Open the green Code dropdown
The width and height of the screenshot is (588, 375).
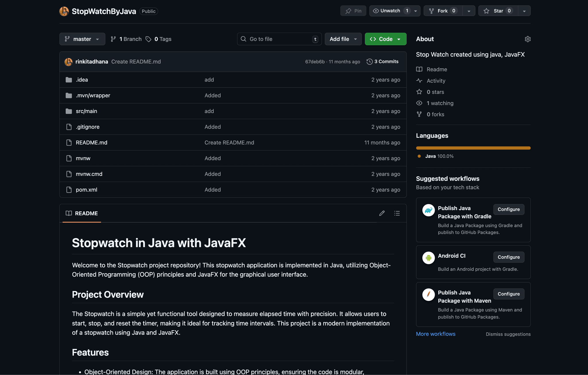[385, 39]
